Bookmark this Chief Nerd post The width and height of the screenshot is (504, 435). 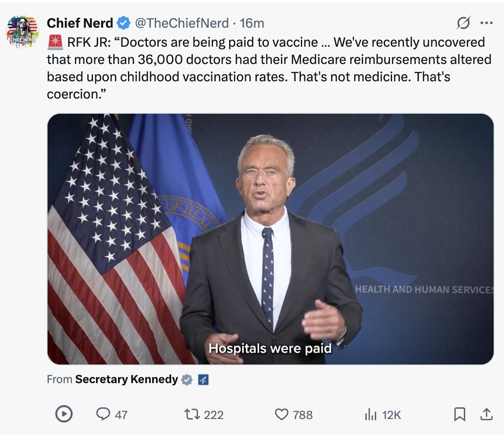coord(459,415)
